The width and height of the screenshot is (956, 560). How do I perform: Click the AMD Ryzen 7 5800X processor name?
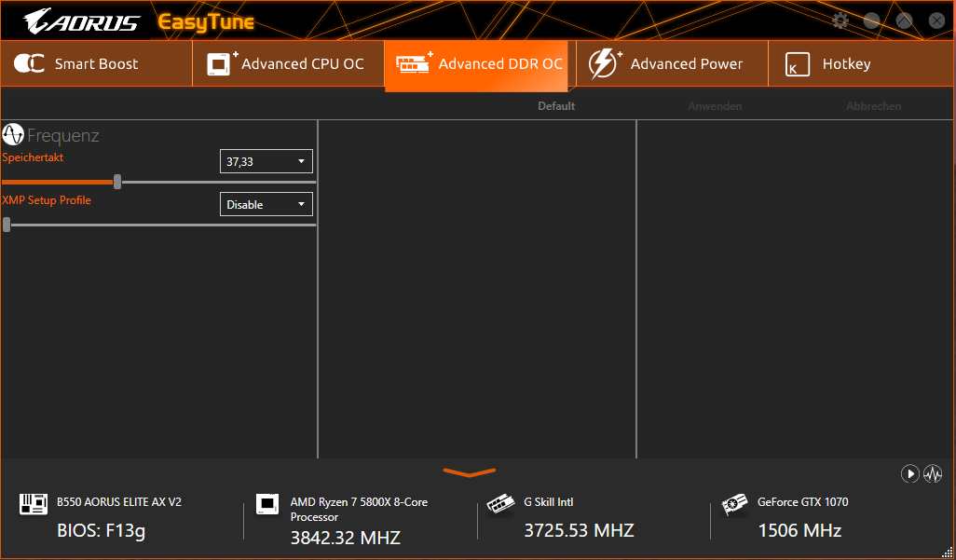click(x=359, y=510)
